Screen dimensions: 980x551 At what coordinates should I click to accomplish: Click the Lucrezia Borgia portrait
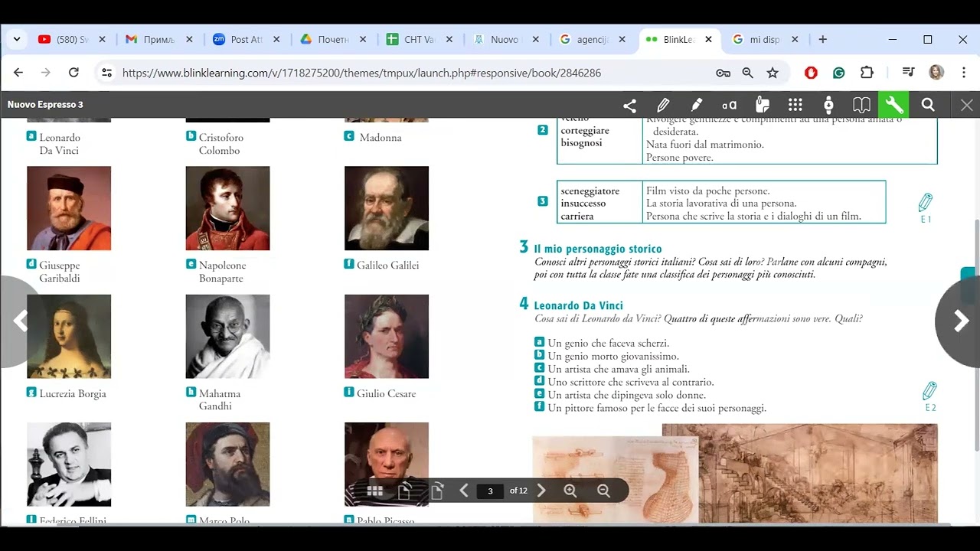[x=69, y=336]
